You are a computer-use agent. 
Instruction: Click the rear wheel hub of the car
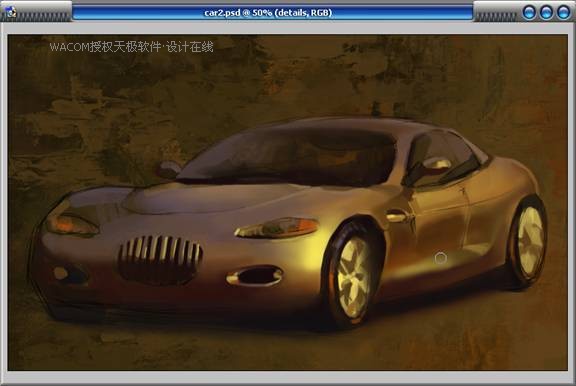click(530, 241)
